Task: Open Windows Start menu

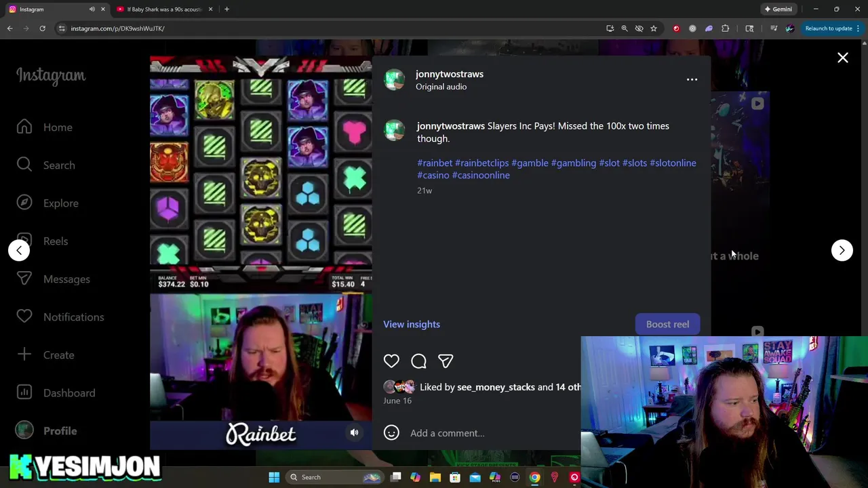Action: pos(274,477)
